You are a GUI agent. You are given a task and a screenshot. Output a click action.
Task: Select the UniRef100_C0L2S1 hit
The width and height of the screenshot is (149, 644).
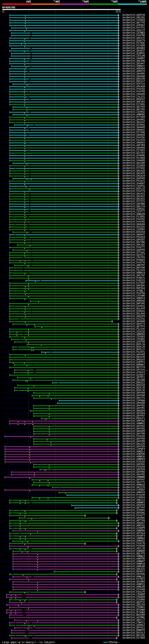(x=134, y=97)
